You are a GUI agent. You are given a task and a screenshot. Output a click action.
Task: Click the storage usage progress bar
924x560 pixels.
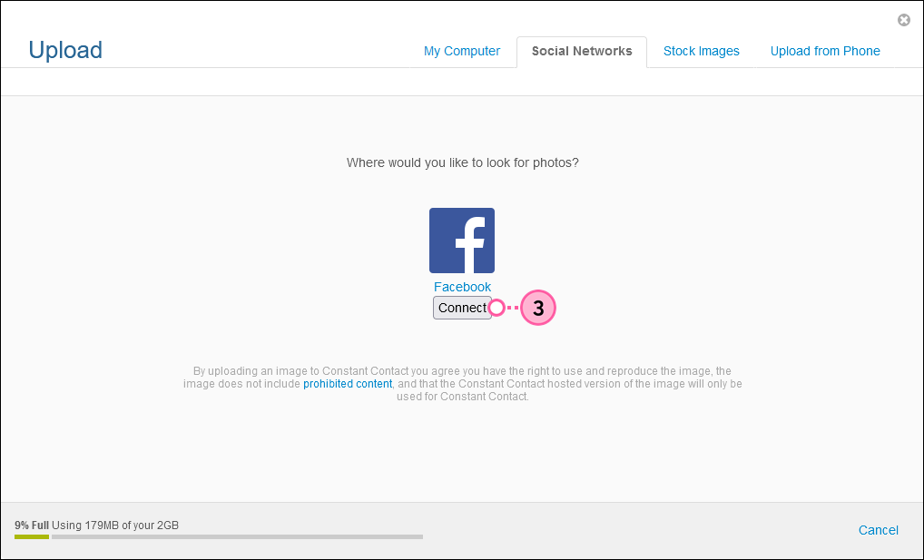tap(219, 537)
